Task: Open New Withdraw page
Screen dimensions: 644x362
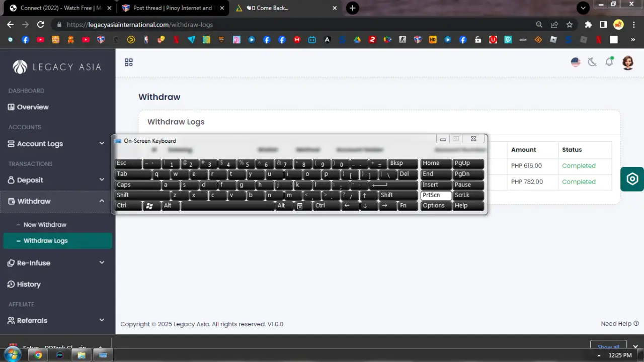Action: tap(45, 225)
